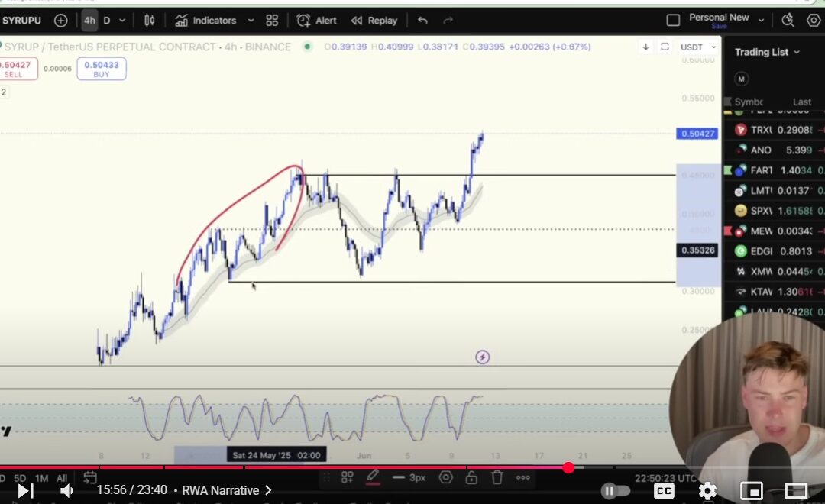Screen dimensions: 825x504
Task: Select the MEW watchlist row
Action: [774, 231]
